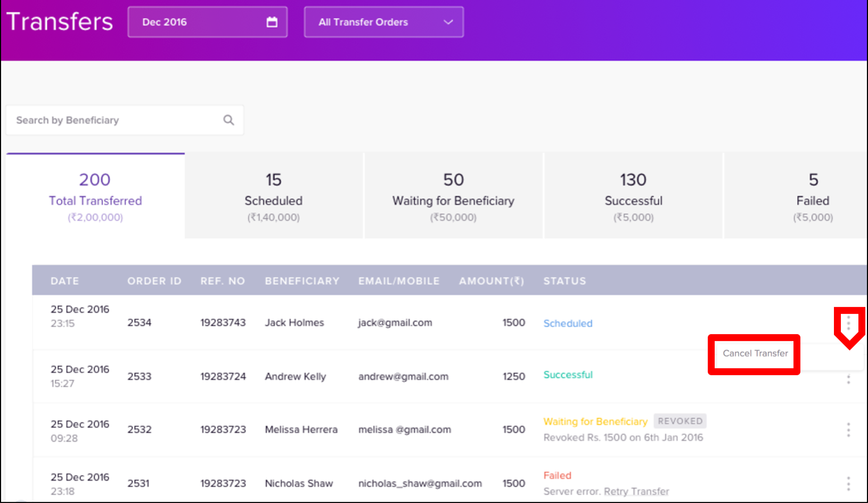Click the 25 Dec 2016 23:15 date cell
The image size is (868, 503).
point(80,316)
